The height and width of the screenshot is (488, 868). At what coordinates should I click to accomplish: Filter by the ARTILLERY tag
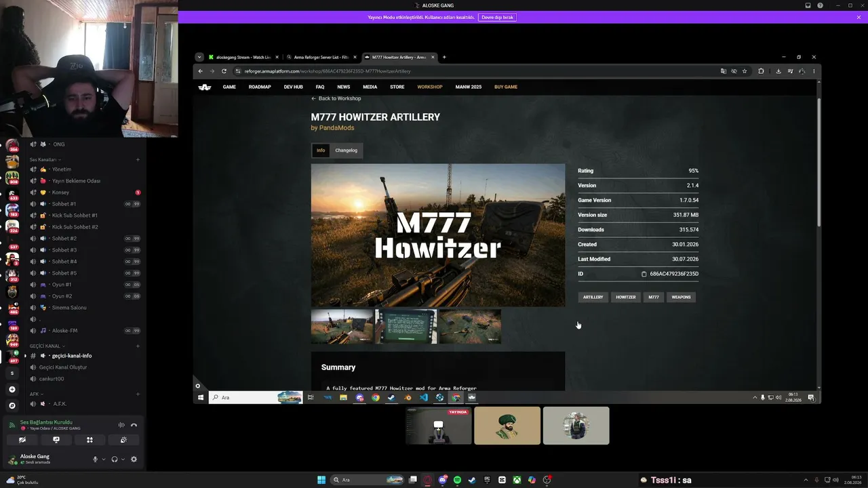(593, 297)
